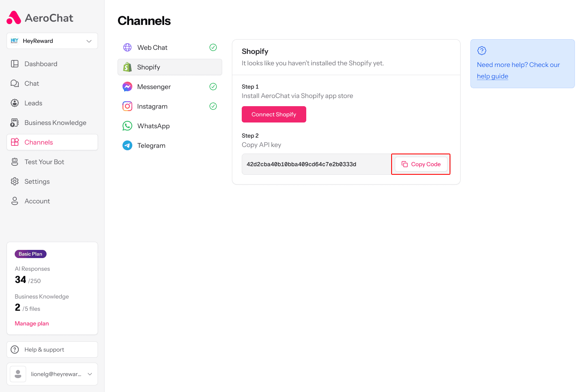Image resolution: width=588 pixels, height=392 pixels.
Task: Open Test Your Bot
Action: pyautogui.click(x=52, y=162)
